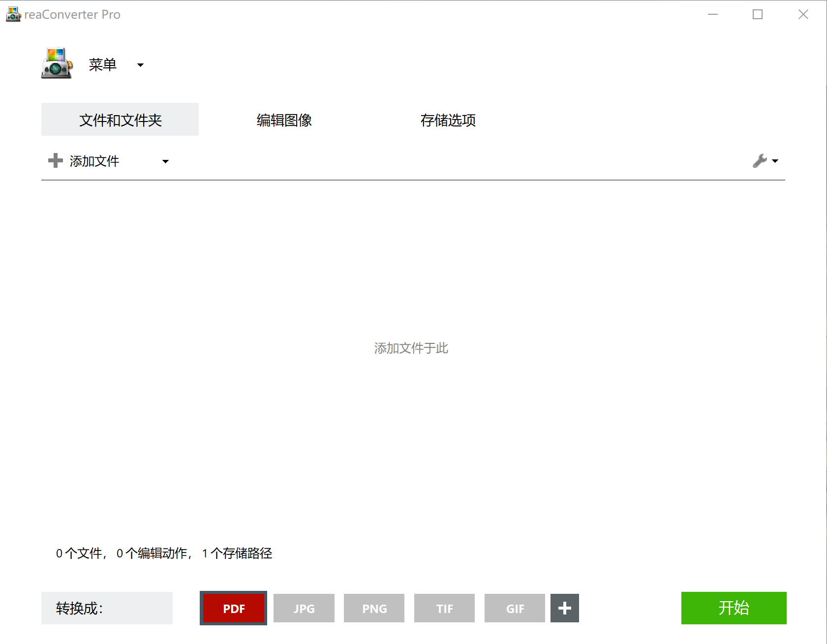Select the GIF output format

(515, 608)
